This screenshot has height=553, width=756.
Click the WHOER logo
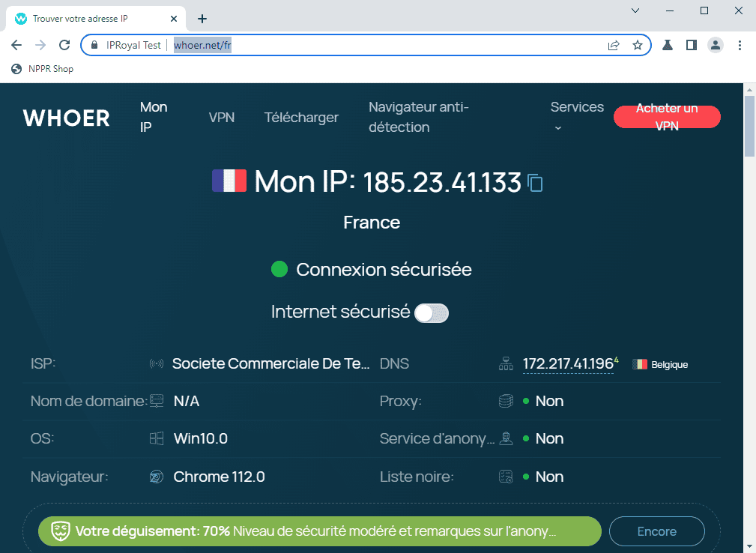(67, 118)
